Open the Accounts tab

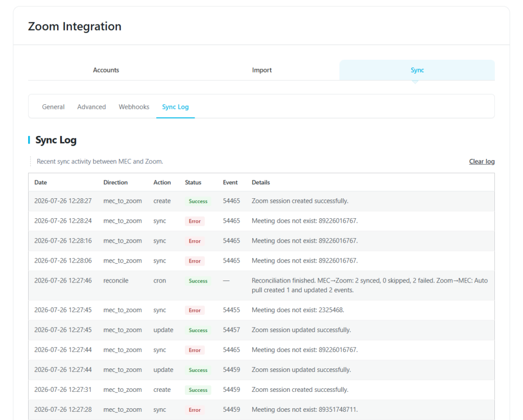[x=106, y=70]
